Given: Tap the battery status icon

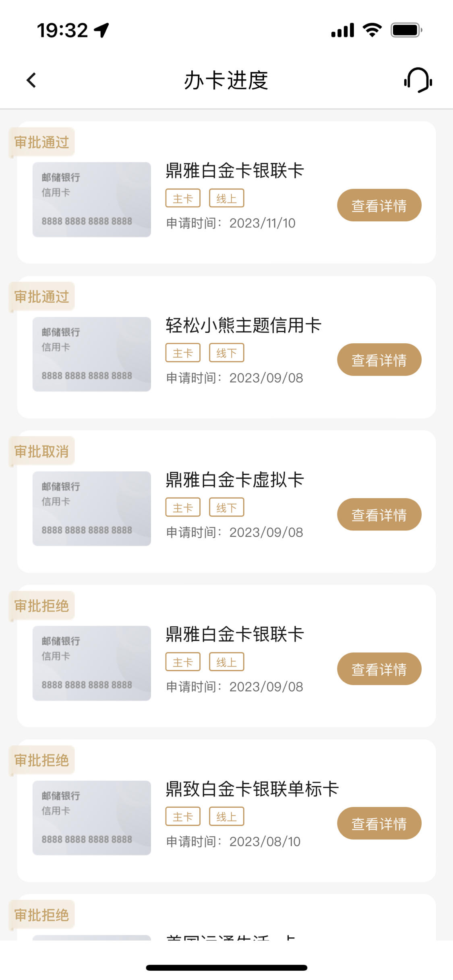Looking at the screenshot, I should (406, 30).
